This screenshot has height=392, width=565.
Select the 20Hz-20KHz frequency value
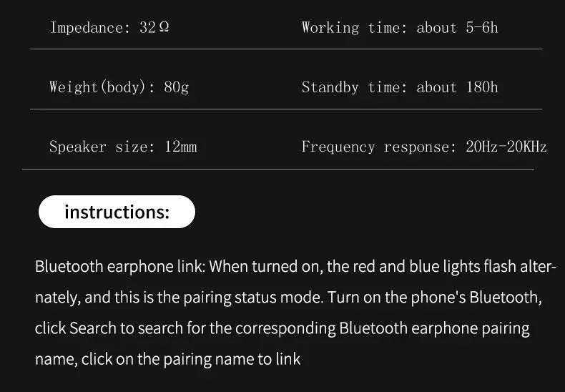506,147
